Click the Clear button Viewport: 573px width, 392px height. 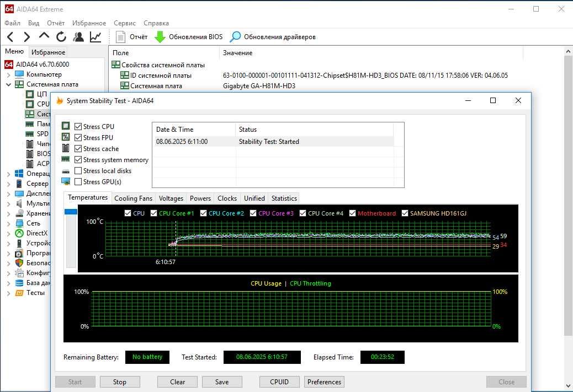[177, 382]
